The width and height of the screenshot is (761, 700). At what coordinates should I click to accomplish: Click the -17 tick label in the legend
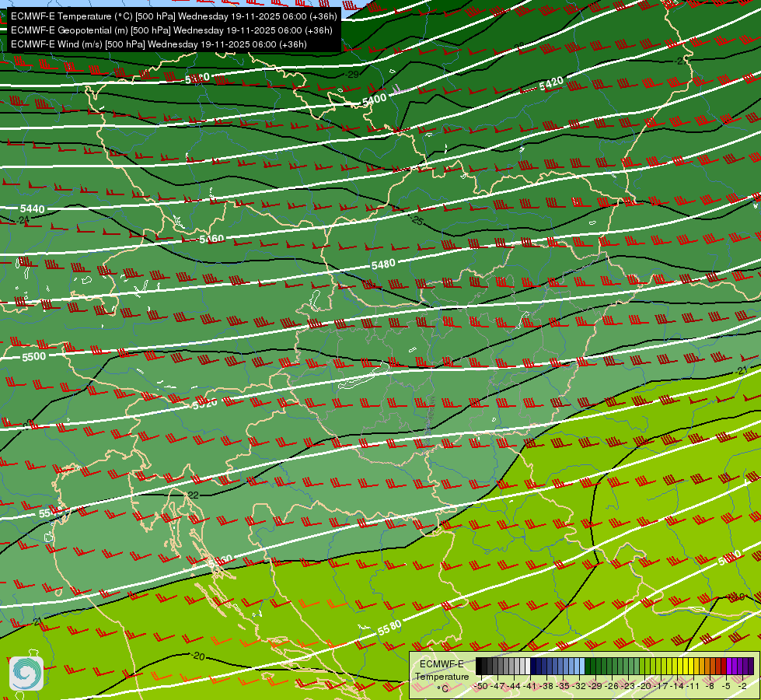[x=661, y=687]
